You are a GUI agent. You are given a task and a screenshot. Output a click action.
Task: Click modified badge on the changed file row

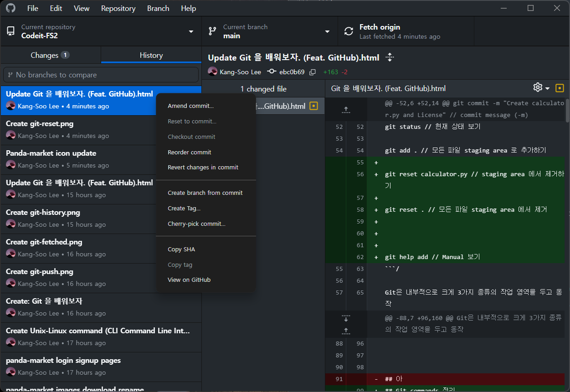313,106
